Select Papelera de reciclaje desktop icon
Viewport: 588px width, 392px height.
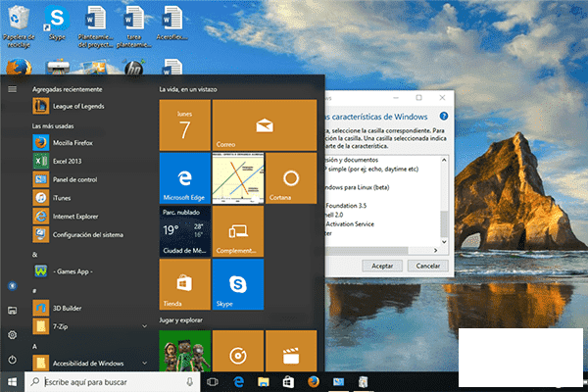[x=18, y=26]
